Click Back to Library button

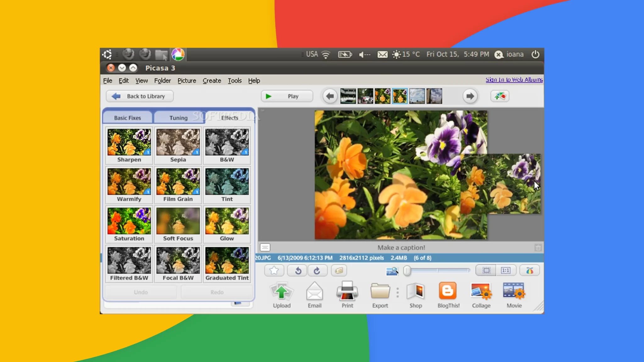pyautogui.click(x=140, y=96)
